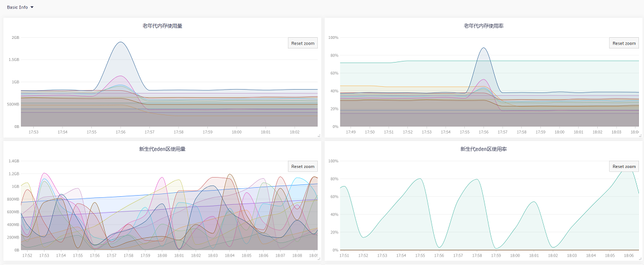Reset zoom on 老年代内存使用量 chart
Screen dimensions: 644x265
(303, 43)
